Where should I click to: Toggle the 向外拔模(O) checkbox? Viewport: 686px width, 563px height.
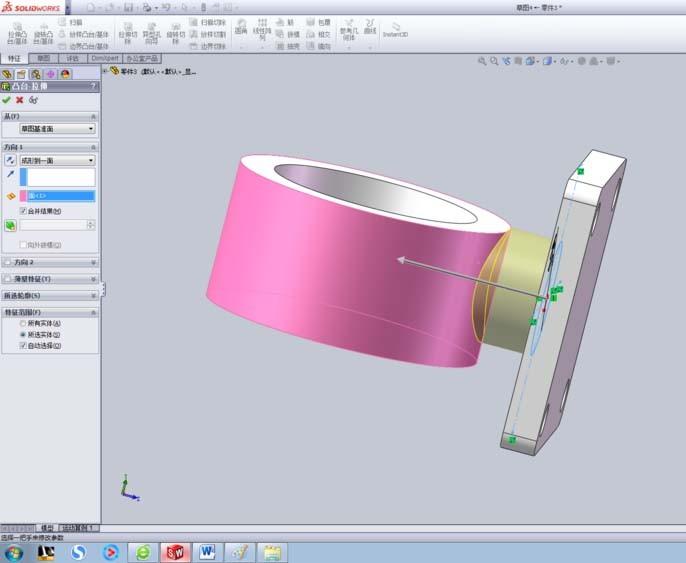tap(23, 245)
